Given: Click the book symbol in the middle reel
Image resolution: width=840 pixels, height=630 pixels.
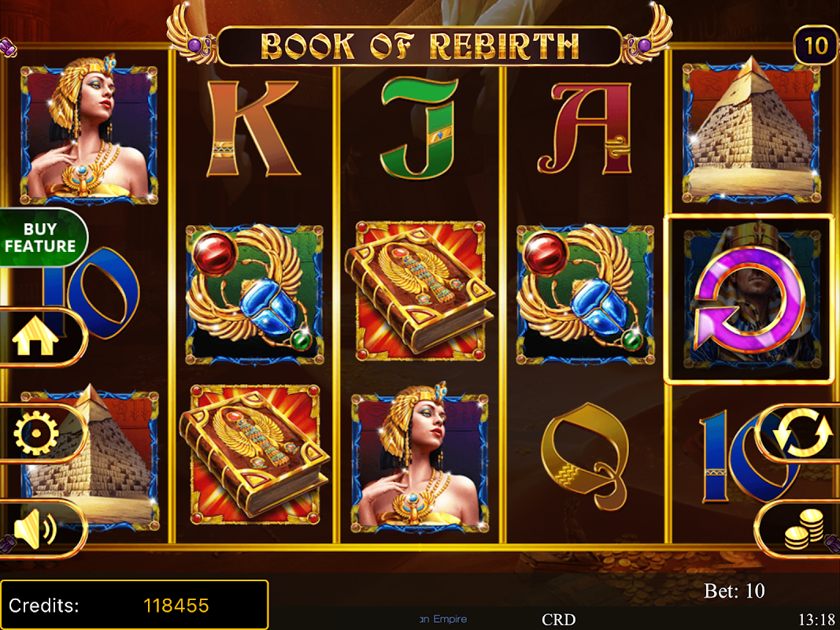Looking at the screenshot, I should coord(420,290).
